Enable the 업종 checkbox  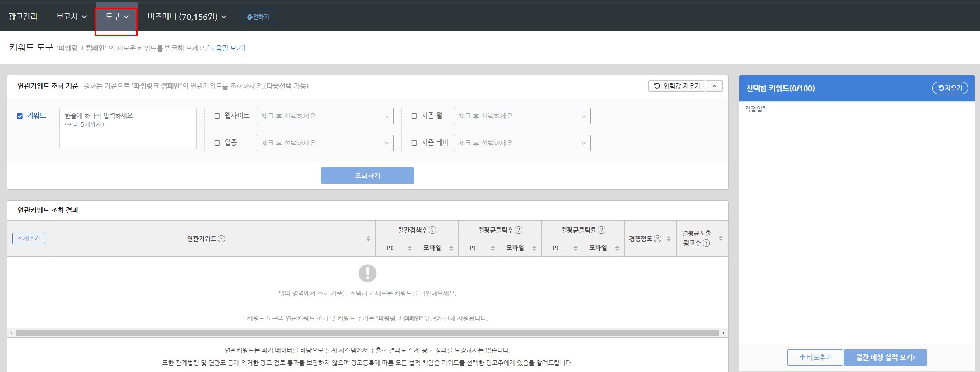tap(217, 143)
